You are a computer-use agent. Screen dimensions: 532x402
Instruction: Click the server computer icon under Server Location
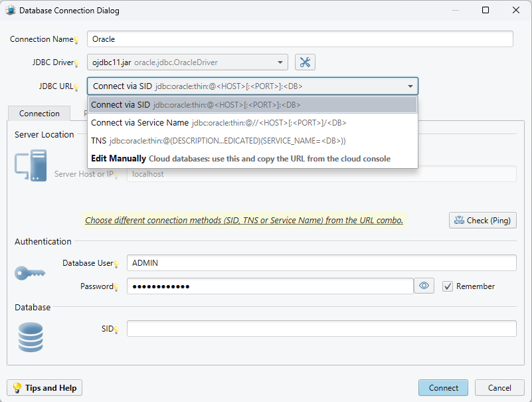tap(31, 165)
